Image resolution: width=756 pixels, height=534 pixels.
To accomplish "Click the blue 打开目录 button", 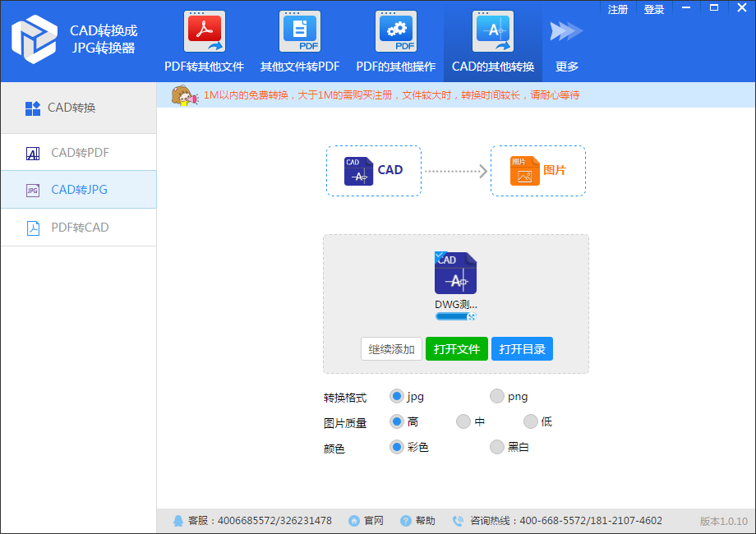I will click(x=522, y=349).
